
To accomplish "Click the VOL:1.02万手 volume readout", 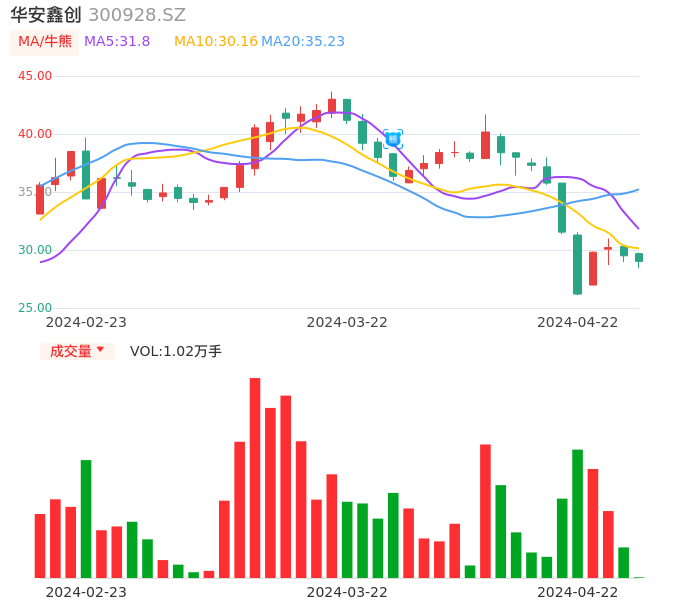I will pyautogui.click(x=176, y=351).
